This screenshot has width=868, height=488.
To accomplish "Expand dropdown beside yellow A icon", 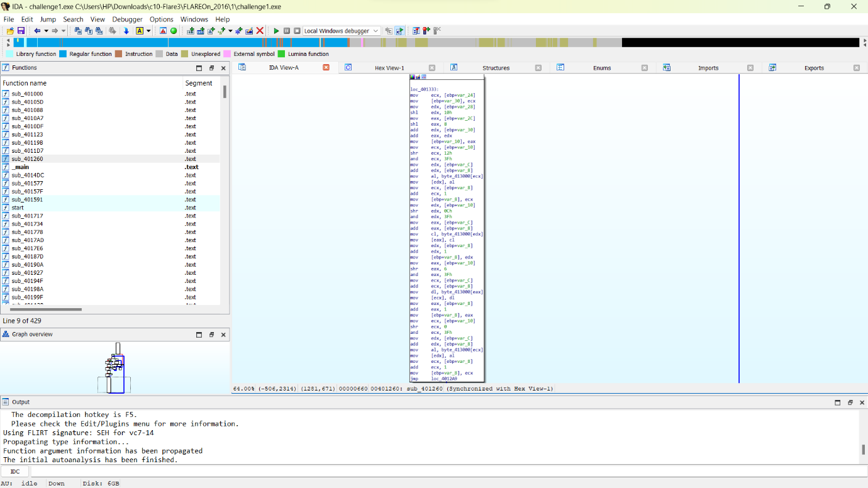I will [148, 31].
